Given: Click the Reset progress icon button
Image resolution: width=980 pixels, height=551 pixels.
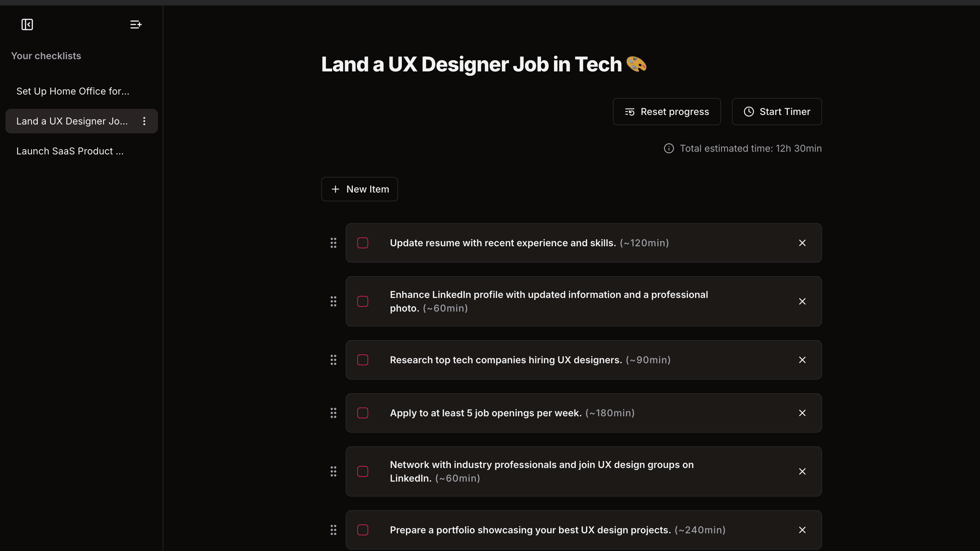Looking at the screenshot, I should pyautogui.click(x=629, y=112).
